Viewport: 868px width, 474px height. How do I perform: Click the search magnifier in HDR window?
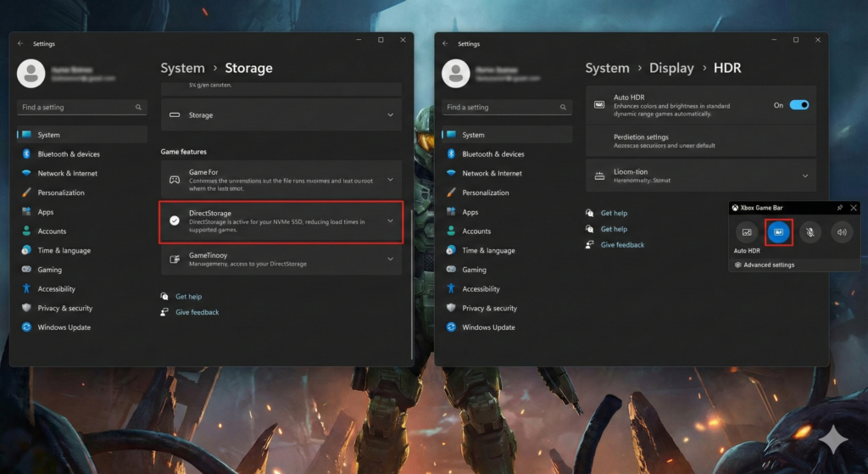[x=563, y=108]
